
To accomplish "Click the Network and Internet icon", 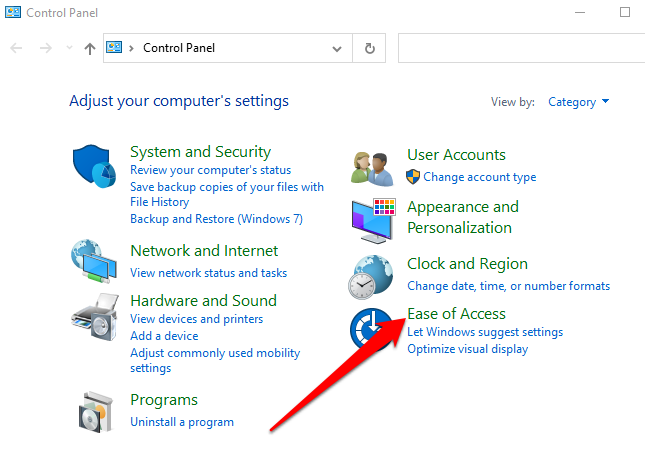I will (94, 261).
